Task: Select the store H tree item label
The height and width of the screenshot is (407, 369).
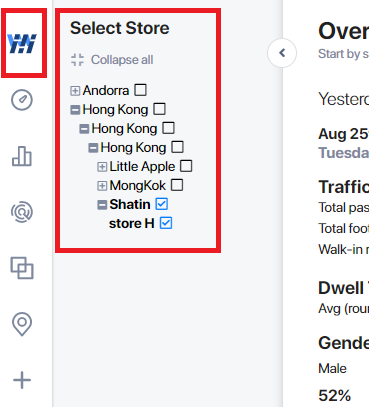Action: (x=132, y=223)
